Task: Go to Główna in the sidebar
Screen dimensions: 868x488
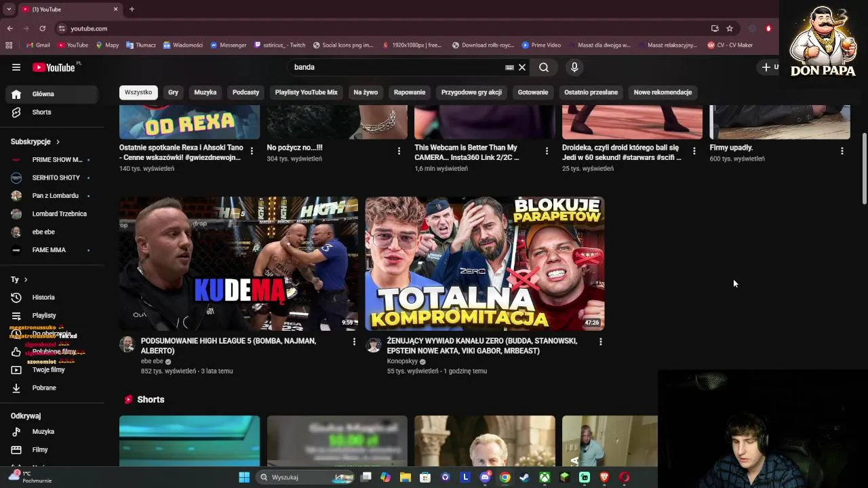Action: [x=54, y=94]
